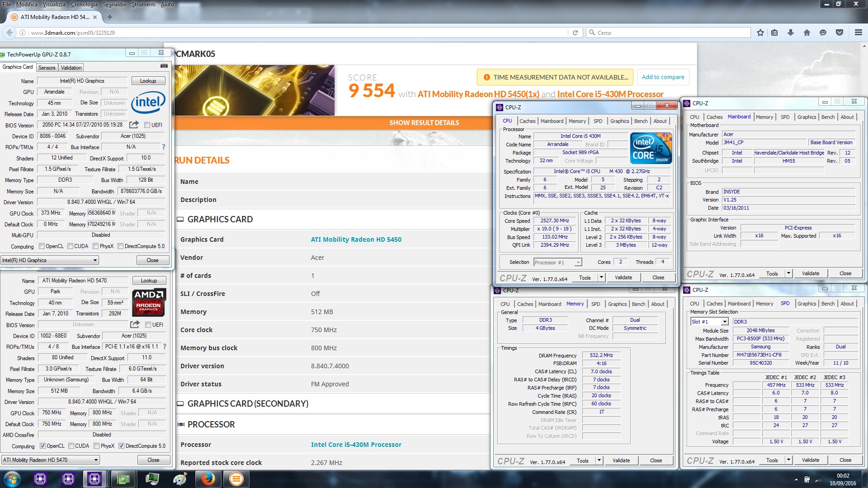Open the ATI Mobility Radeon HD 5450 link
The height and width of the screenshot is (488, 868).
coord(356,239)
